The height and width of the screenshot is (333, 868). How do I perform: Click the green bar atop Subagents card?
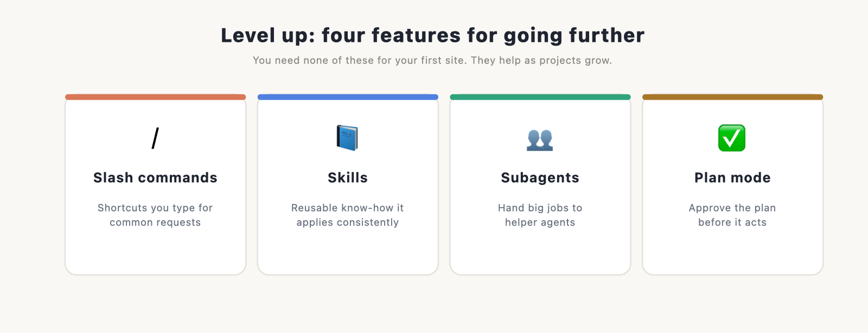(540, 97)
